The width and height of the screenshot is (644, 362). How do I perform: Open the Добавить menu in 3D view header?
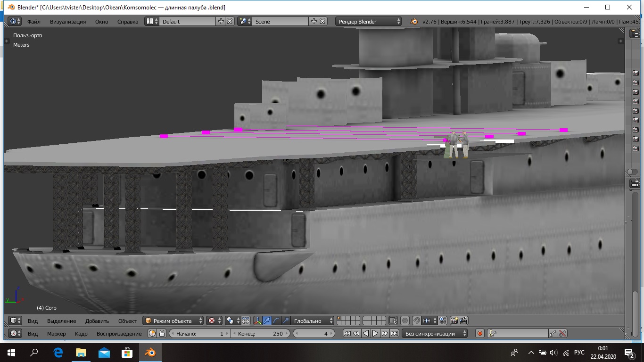tap(97, 321)
